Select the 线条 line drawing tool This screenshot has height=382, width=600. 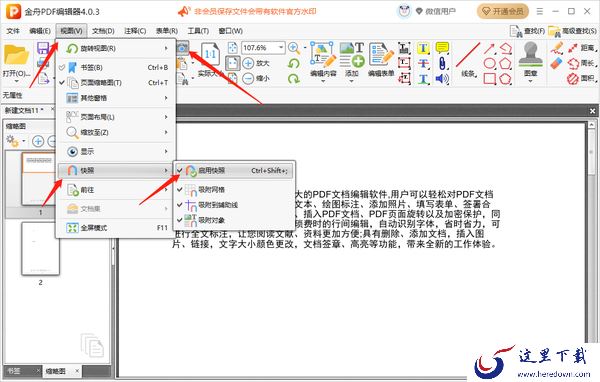(468, 59)
